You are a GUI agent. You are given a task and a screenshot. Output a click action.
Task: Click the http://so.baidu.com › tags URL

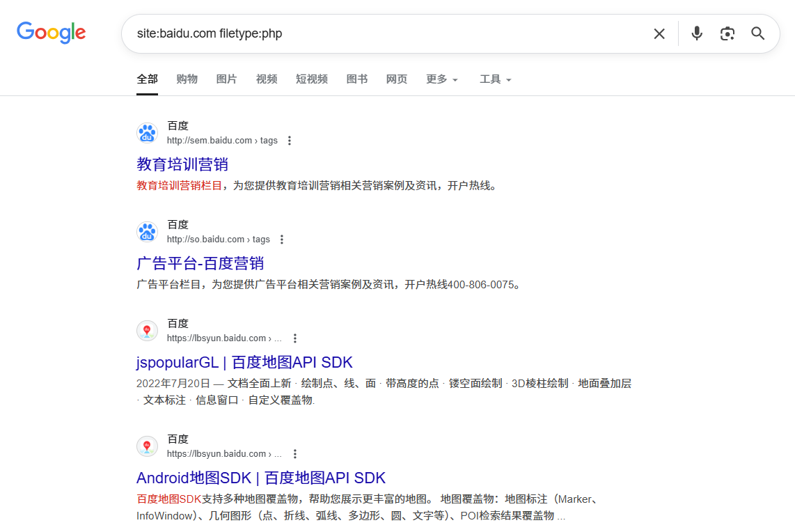click(219, 240)
